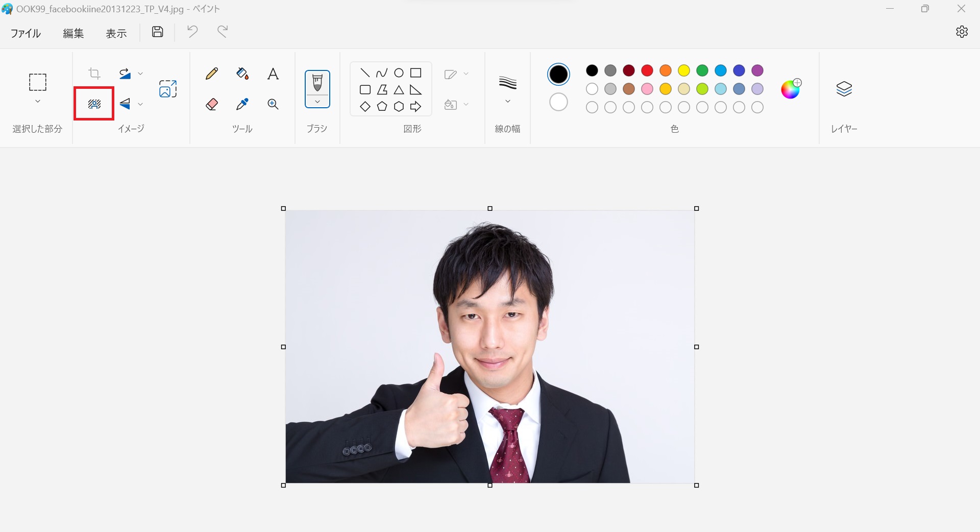The image size is (980, 532).
Task: Save the file with the disk button
Action: click(x=157, y=31)
